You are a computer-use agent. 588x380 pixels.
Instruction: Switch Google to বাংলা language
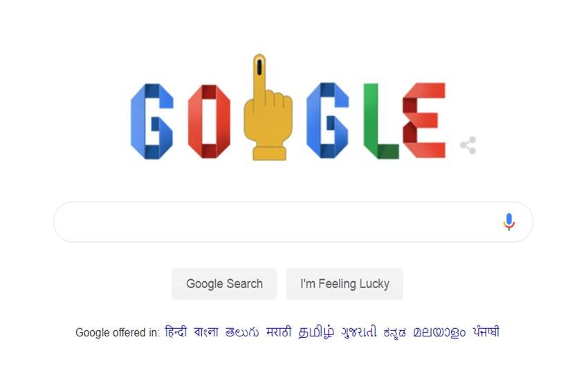pos(206,332)
